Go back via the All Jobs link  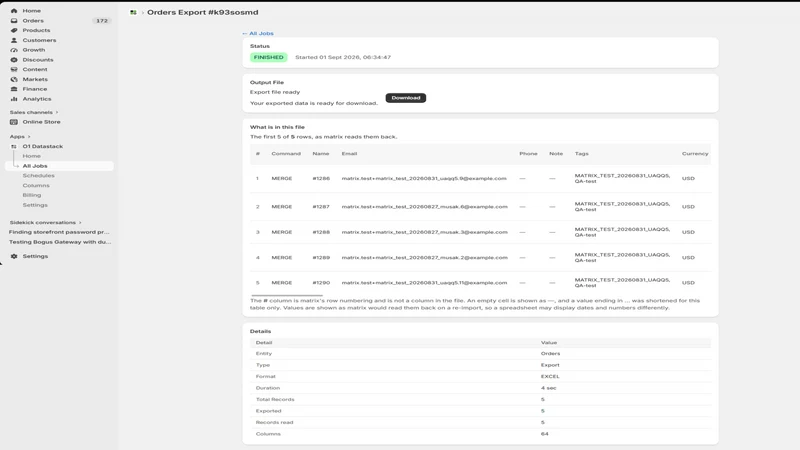(x=258, y=34)
